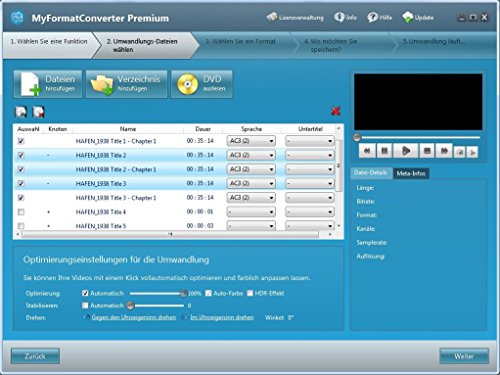Open the Info item
Image resolution: width=500 pixels, height=375 pixels.
346,17
